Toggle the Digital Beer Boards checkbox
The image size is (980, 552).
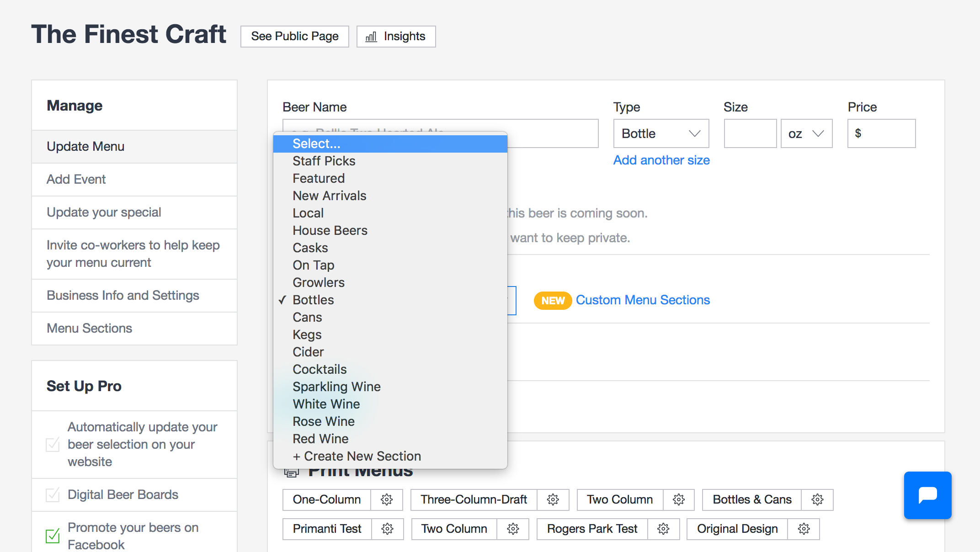[x=53, y=494]
